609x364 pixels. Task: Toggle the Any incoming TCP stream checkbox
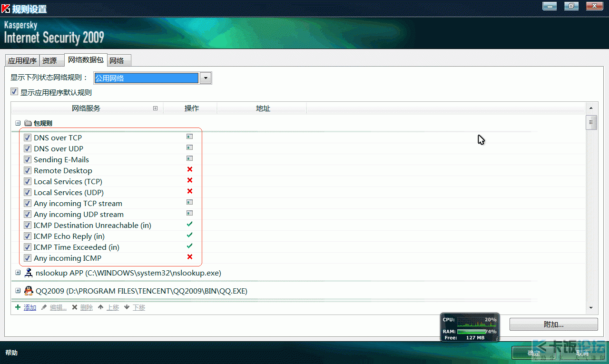click(28, 203)
